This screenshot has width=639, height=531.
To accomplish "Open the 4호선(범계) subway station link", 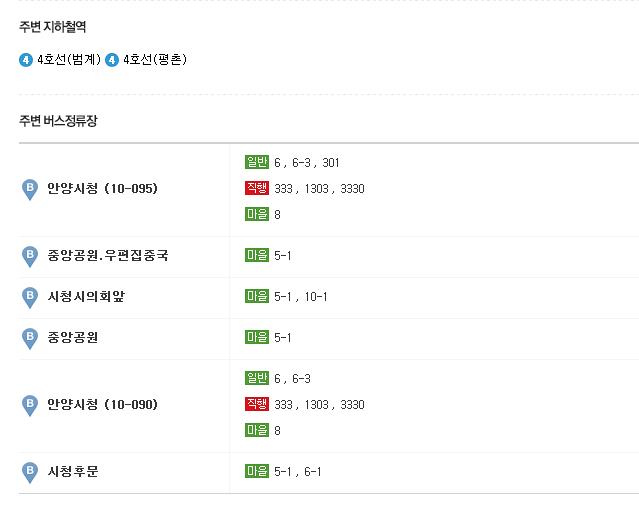I will coord(68,59).
